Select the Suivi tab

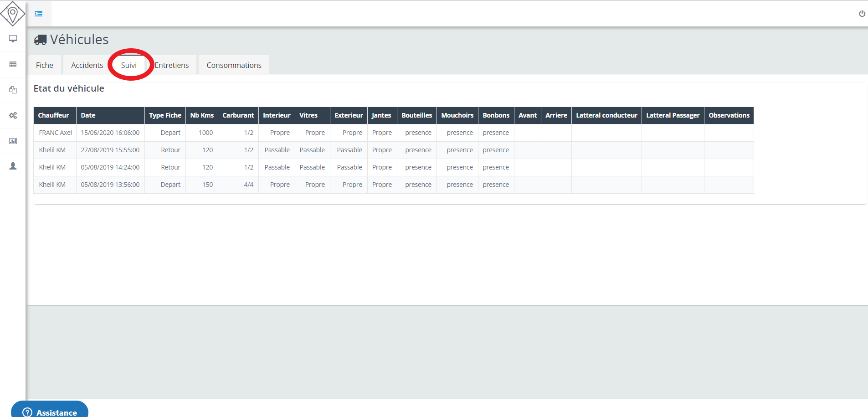[129, 65]
